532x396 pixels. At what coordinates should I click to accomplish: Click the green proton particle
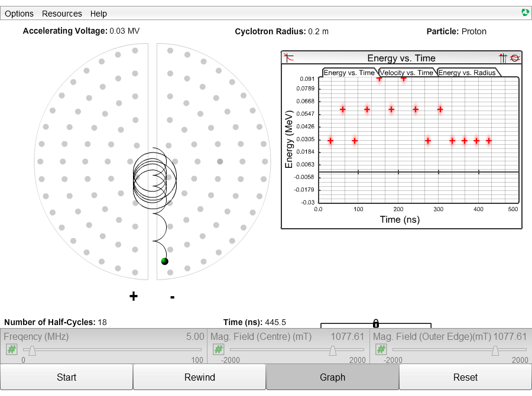click(x=164, y=261)
